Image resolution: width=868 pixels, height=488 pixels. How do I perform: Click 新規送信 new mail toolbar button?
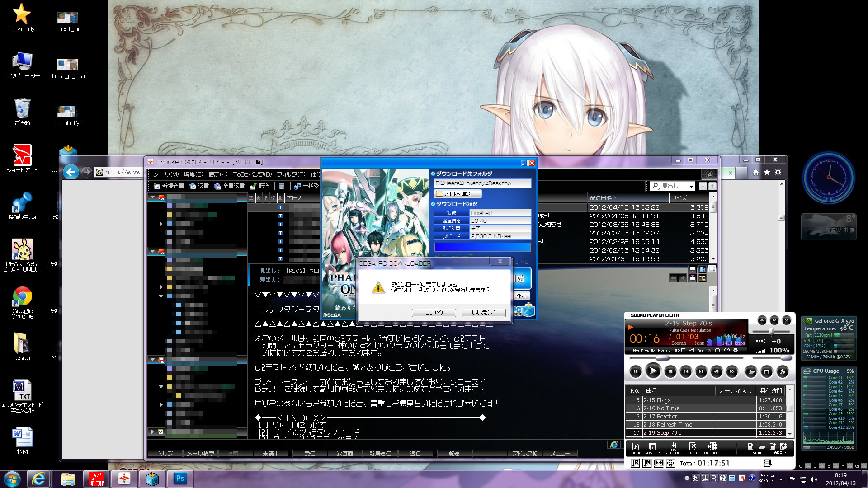coord(169,186)
